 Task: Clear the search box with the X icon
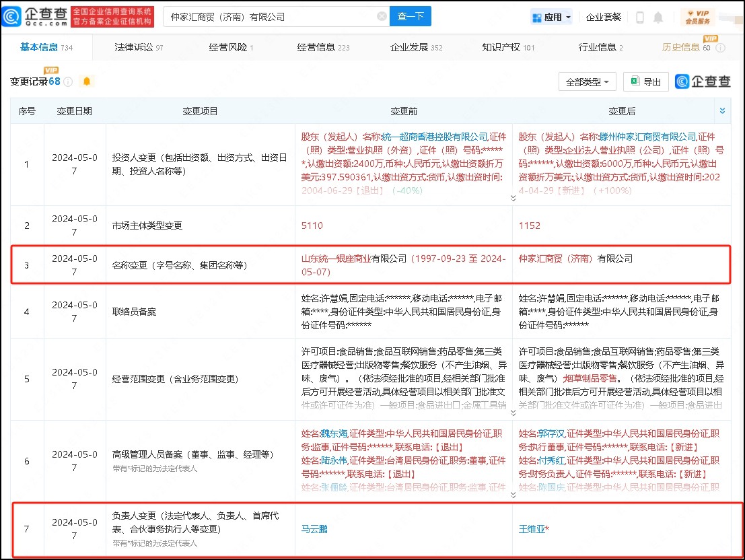382,17
